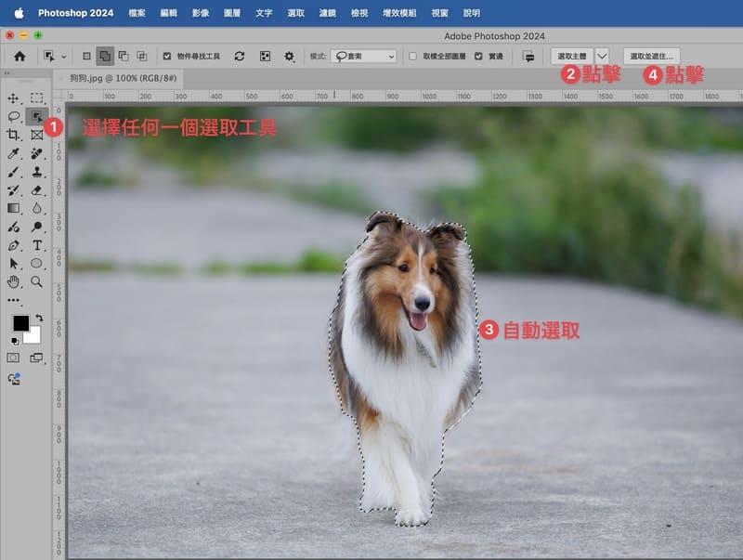This screenshot has height=560, width=743.
Task: Open the Mode (模式) Lasso dropdown
Action: tap(363, 57)
